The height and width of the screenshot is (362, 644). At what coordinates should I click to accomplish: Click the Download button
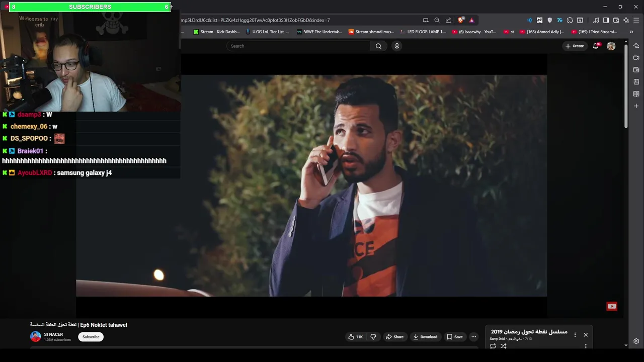tap(425, 337)
